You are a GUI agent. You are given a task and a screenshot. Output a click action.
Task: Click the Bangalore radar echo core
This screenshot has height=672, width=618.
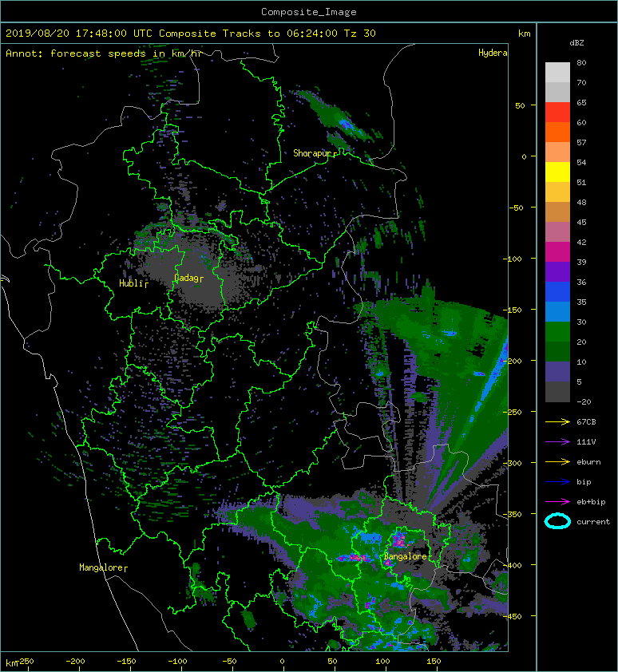pos(399,540)
